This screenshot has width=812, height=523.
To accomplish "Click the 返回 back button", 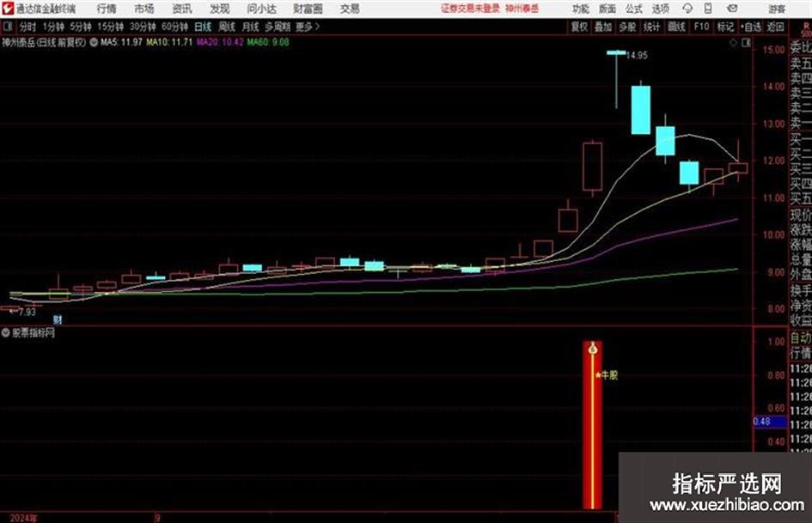I will 775,27.
